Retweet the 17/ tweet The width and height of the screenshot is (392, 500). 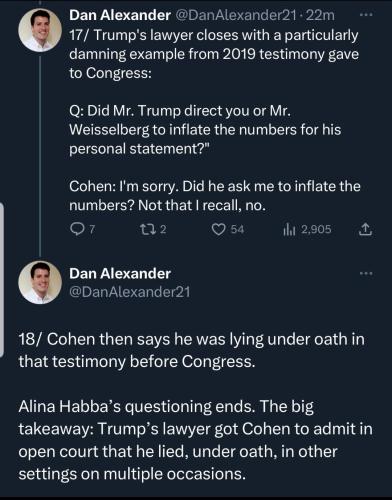click(x=145, y=229)
